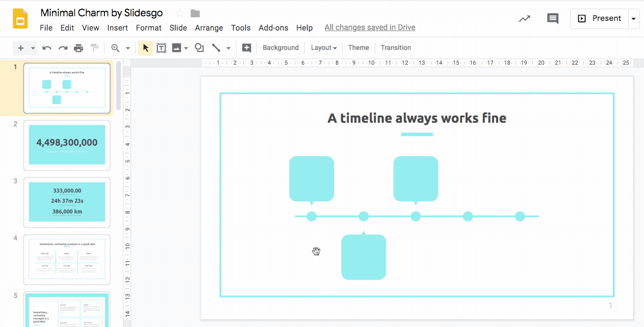The image size is (644, 327).
Task: Redo the last action
Action: point(63,48)
